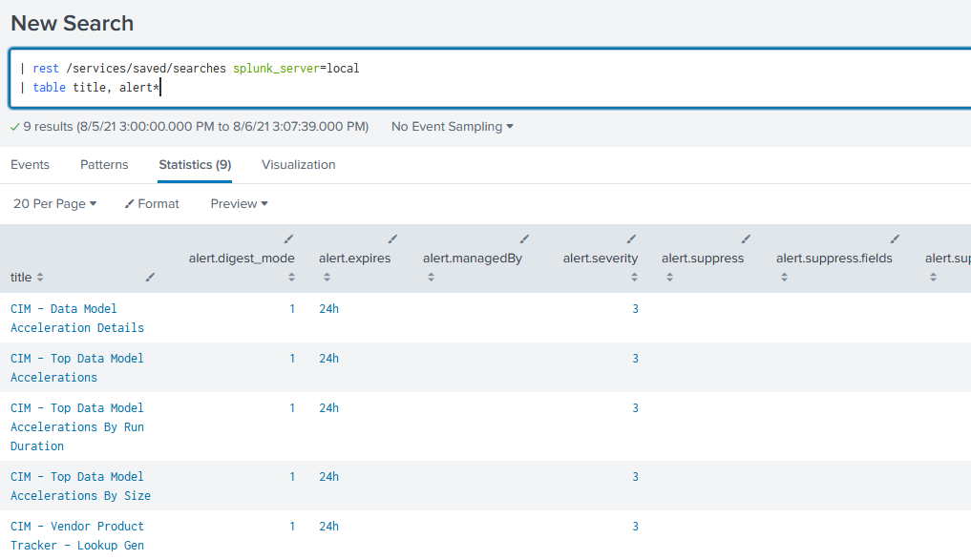The width and height of the screenshot is (971, 560).
Task: Open the Format options in the results toolbar
Action: [x=151, y=202]
